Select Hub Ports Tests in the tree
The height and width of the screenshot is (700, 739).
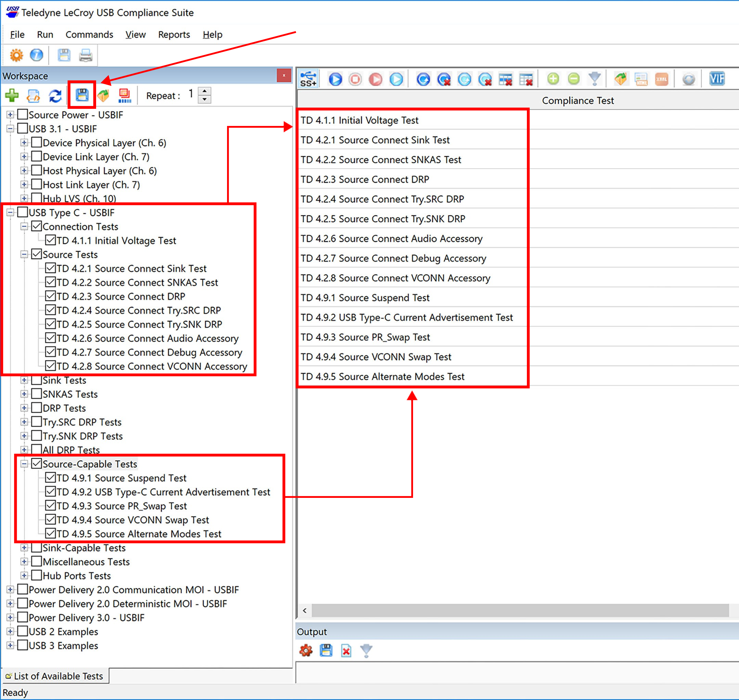pyautogui.click(x=77, y=575)
